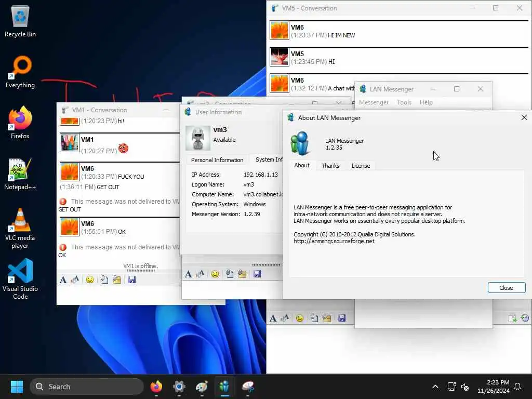The width and height of the screenshot is (532, 399).
Task: Click the Close button in About LAN Messenger
Action: tap(507, 288)
